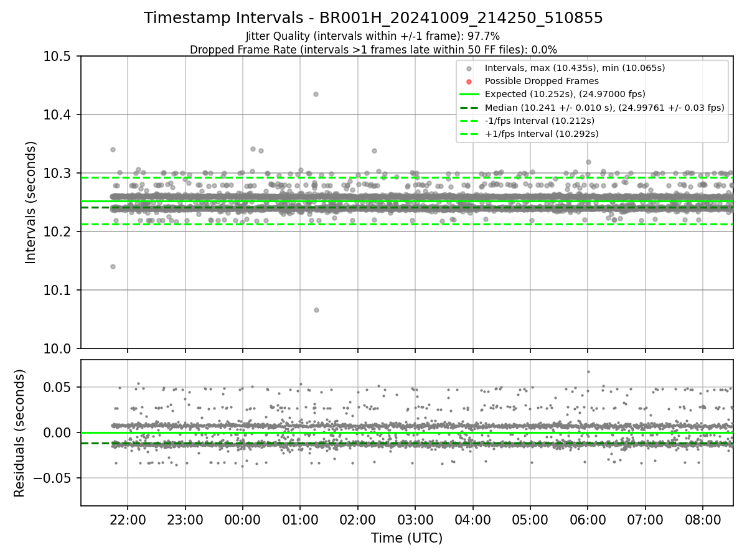
Task: Click legend text '+1/fps Interval (10.292s)'
Action: (542, 133)
